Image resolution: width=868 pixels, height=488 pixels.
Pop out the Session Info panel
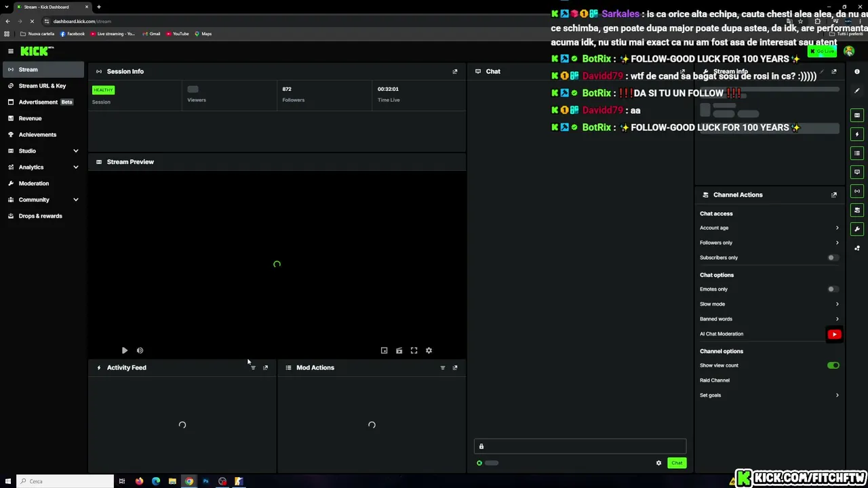[455, 71]
